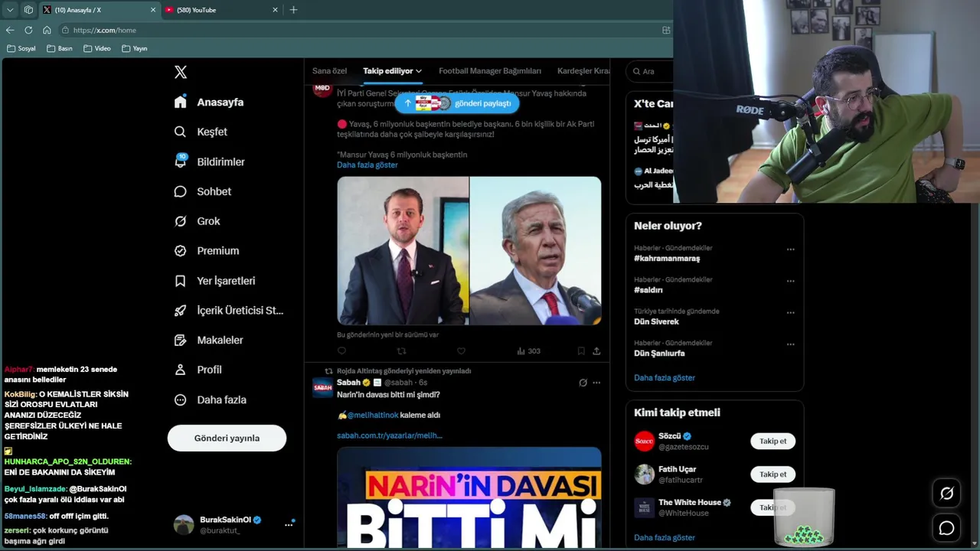Open Bildirimler notifications
This screenshot has height=551, width=980.
coord(209,161)
